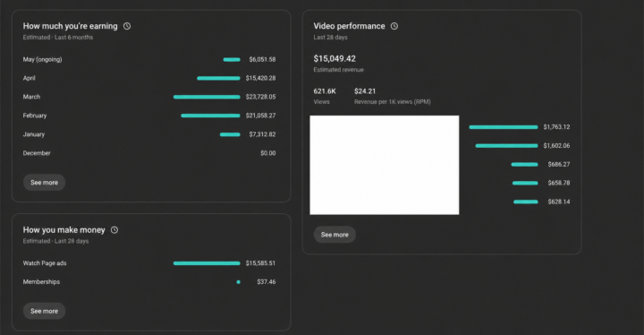This screenshot has height=335, width=644.
Task: Click the $21,058.27 earnings value
Action: click(x=261, y=116)
